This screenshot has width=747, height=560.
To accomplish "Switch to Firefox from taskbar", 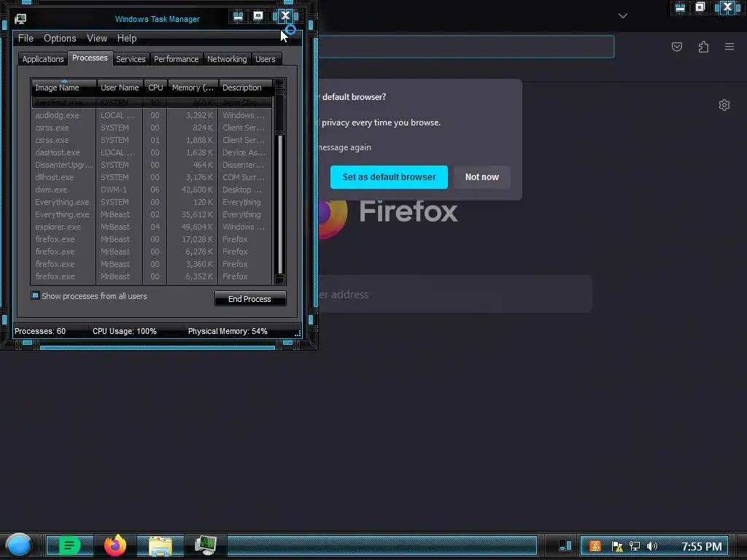I will pyautogui.click(x=115, y=545).
